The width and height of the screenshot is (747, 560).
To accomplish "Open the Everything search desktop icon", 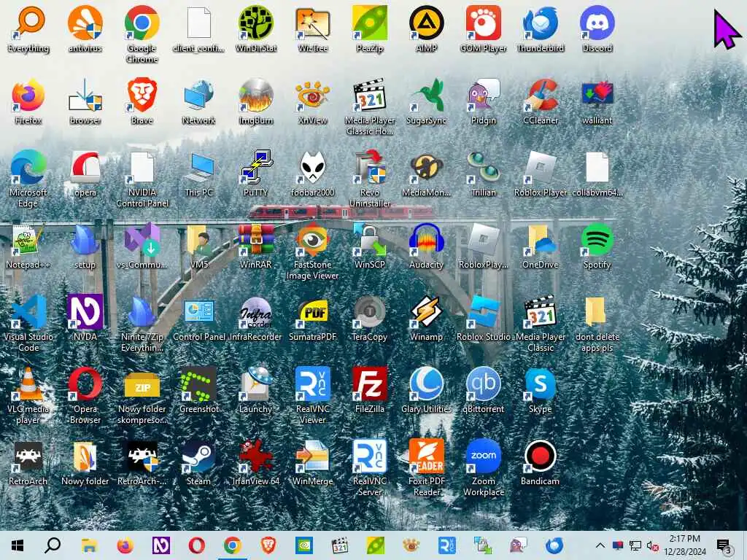I will [28, 28].
